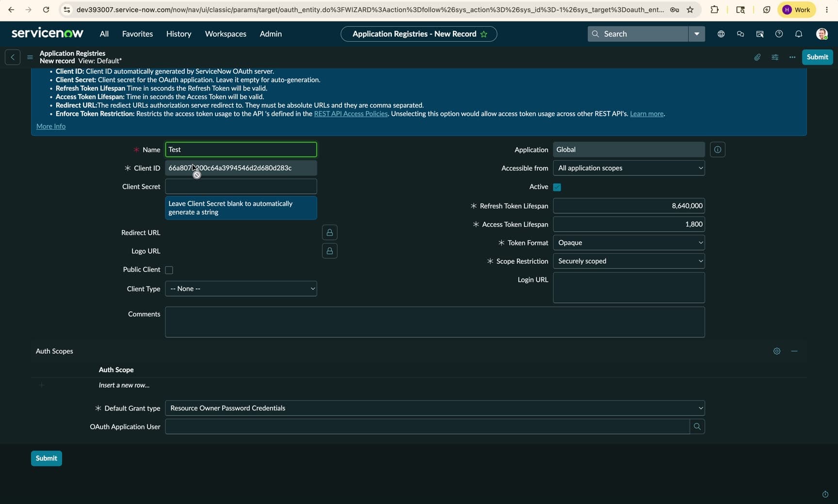Screen dimensions: 838x504
Task: Click the Login URL text area
Action: click(x=629, y=287)
